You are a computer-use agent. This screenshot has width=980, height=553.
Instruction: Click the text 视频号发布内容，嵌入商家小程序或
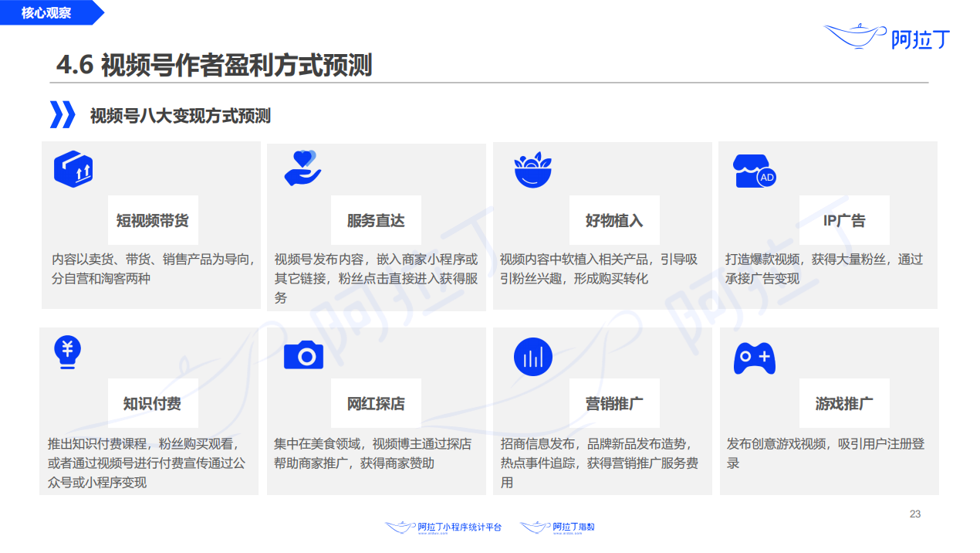coord(376,259)
